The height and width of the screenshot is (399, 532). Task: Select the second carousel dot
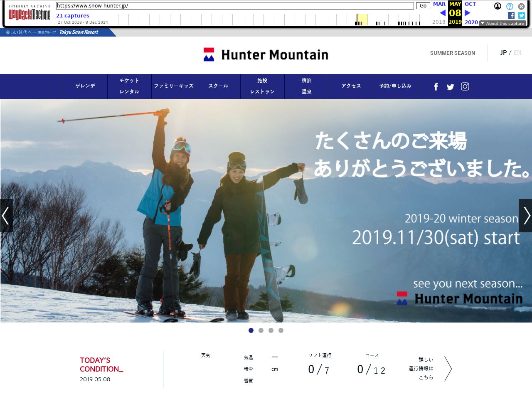(x=261, y=330)
